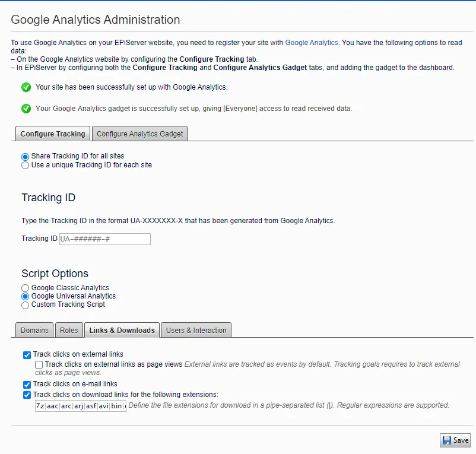Switch to Configure Analytics Gadget tab

coord(139,134)
